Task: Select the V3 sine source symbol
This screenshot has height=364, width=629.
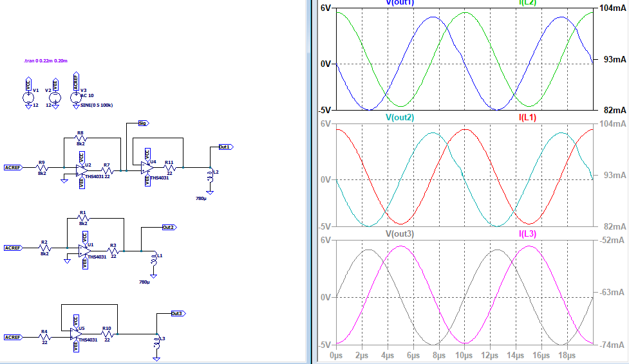Action: [77, 98]
